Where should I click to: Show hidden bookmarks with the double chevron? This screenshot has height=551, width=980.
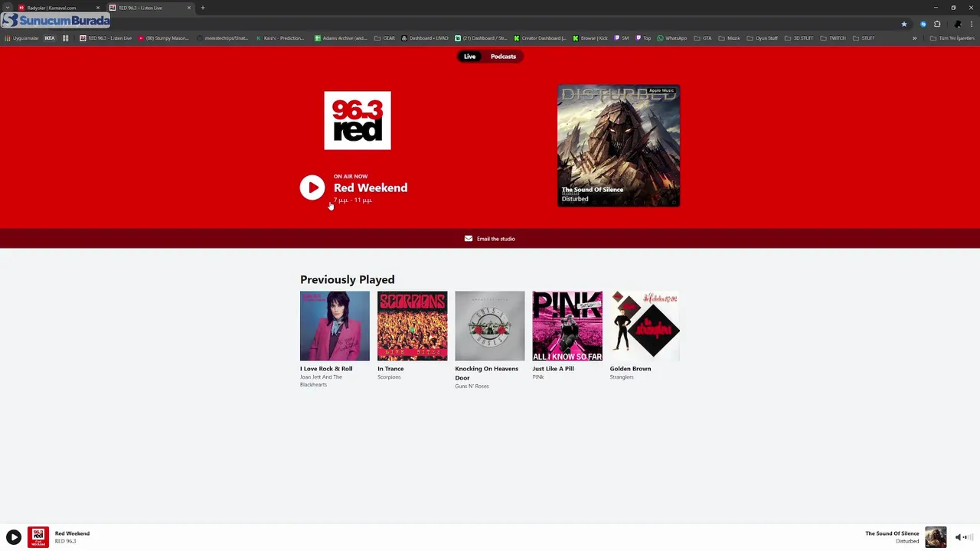[914, 38]
